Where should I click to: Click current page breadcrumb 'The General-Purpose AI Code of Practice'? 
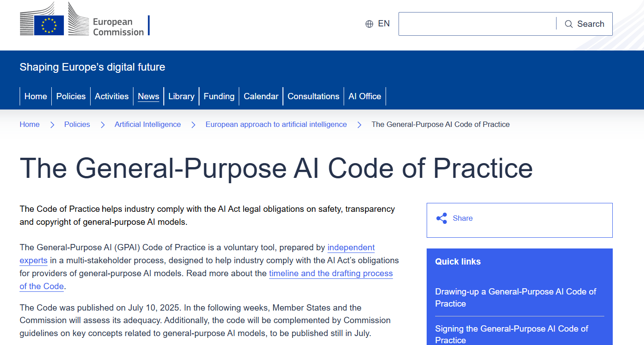click(440, 124)
